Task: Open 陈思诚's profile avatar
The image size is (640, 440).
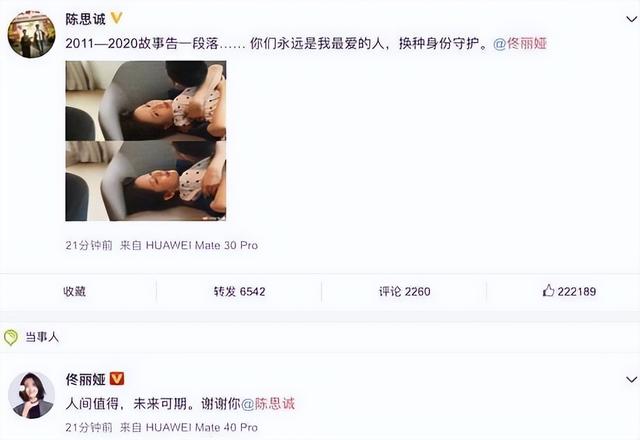Action: click(31, 34)
